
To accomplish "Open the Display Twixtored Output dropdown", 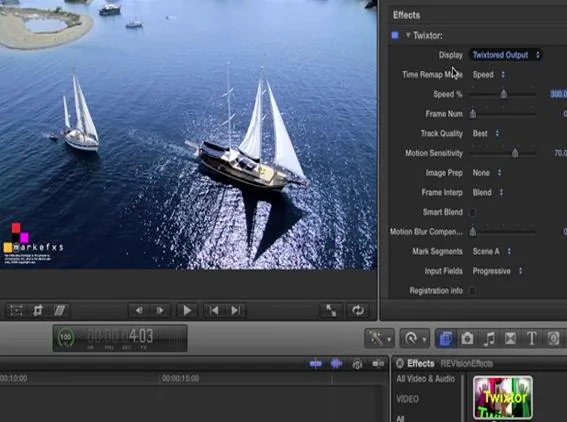I will 506,55.
